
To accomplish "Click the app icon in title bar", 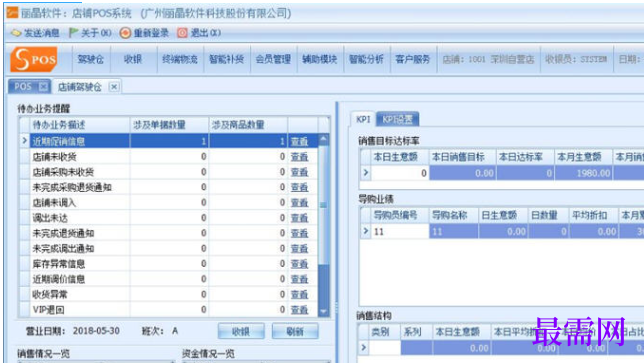I will [x=12, y=13].
